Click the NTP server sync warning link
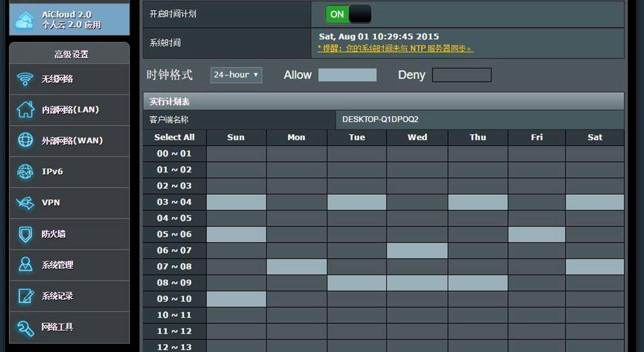Screen dimensions: 644x352 (x=395, y=49)
